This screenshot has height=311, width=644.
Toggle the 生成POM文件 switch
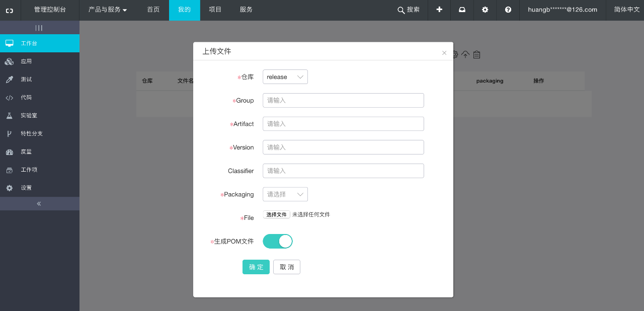278,241
